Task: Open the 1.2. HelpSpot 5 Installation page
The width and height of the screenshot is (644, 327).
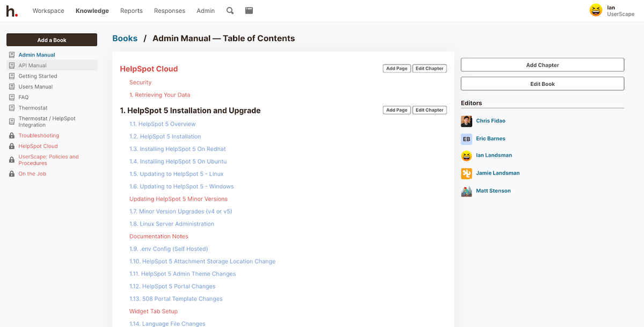Action: coord(165,137)
